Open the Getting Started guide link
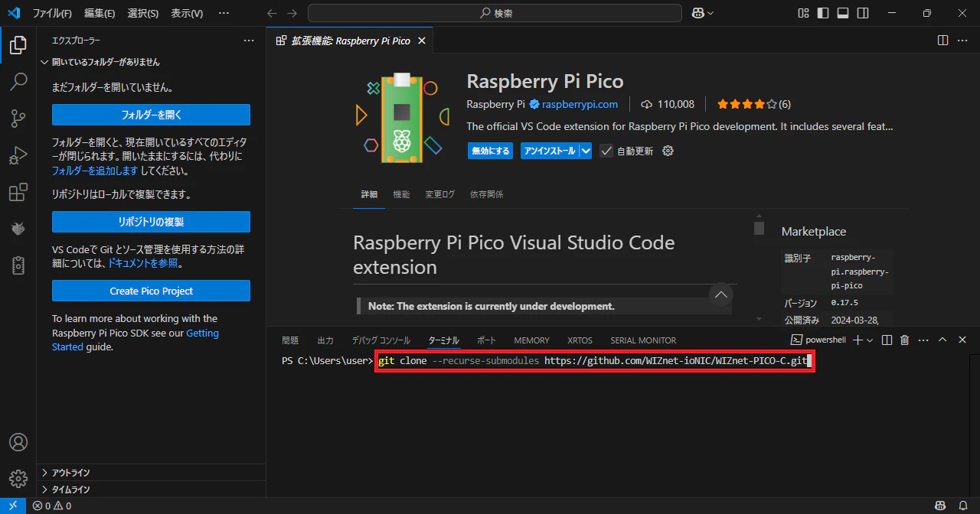The height and width of the screenshot is (514, 980). (136, 340)
